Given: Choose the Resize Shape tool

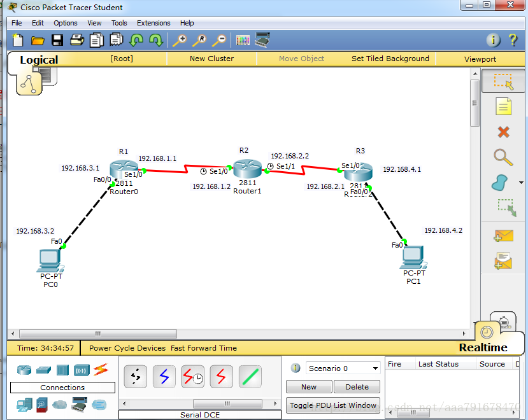Looking at the screenshot, I should pos(507,207).
